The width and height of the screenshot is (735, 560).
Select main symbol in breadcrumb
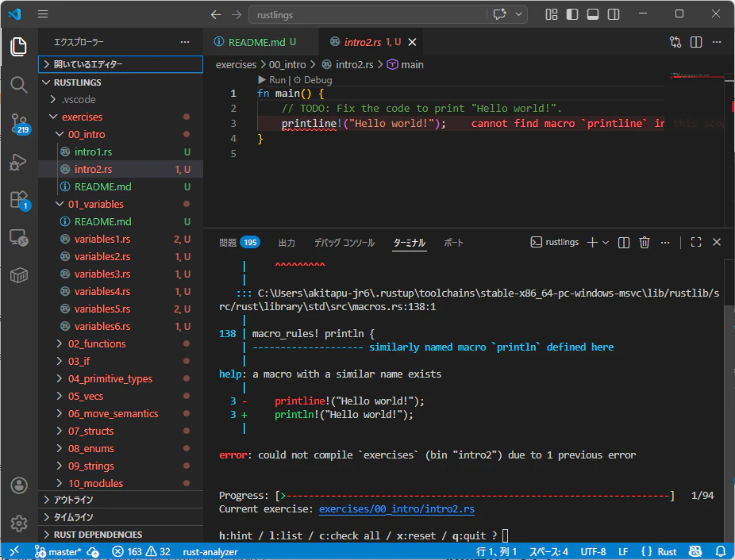click(406, 65)
